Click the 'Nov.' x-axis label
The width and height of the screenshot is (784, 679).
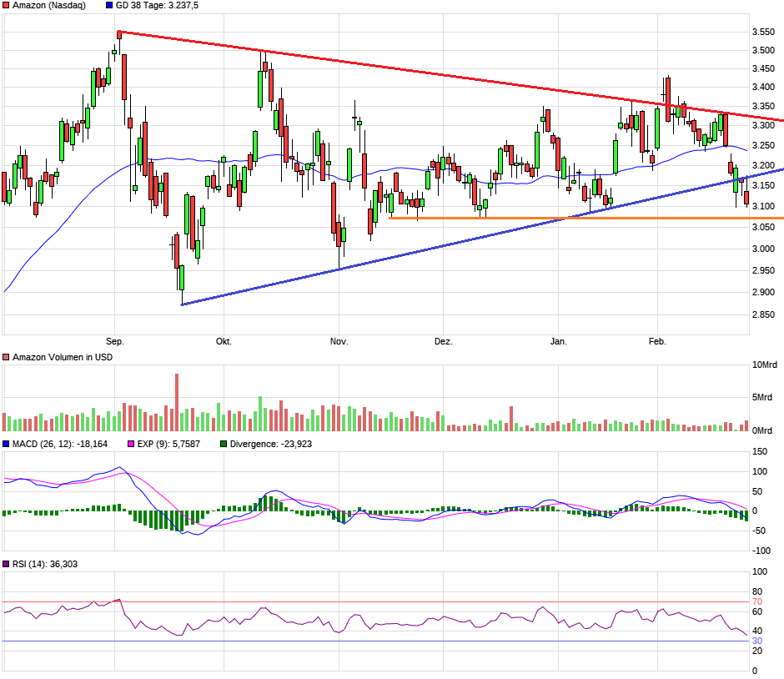click(x=339, y=341)
